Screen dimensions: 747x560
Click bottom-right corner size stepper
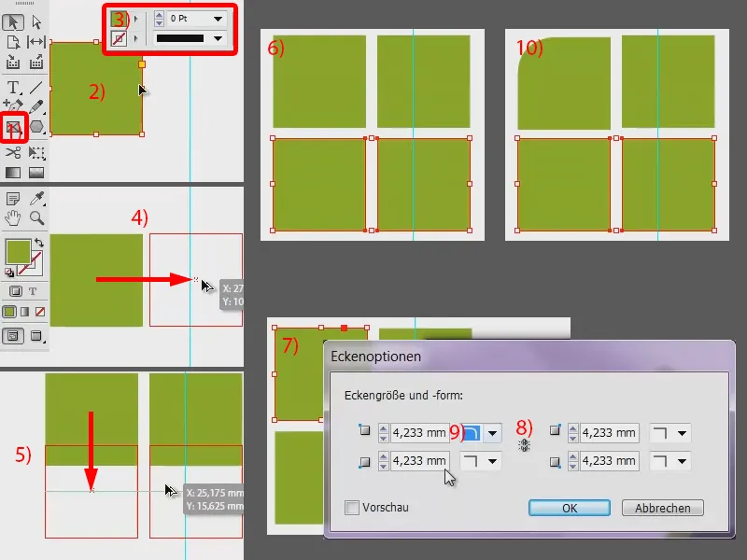(573, 461)
